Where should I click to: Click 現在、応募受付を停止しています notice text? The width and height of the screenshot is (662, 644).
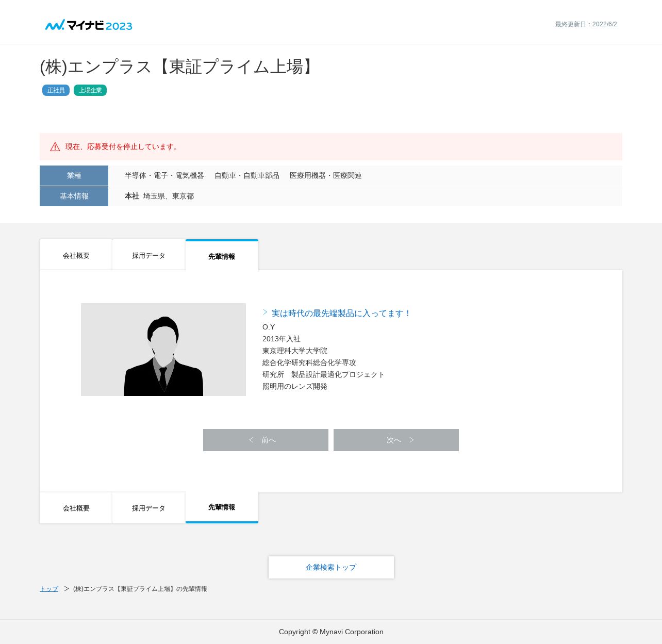[123, 147]
